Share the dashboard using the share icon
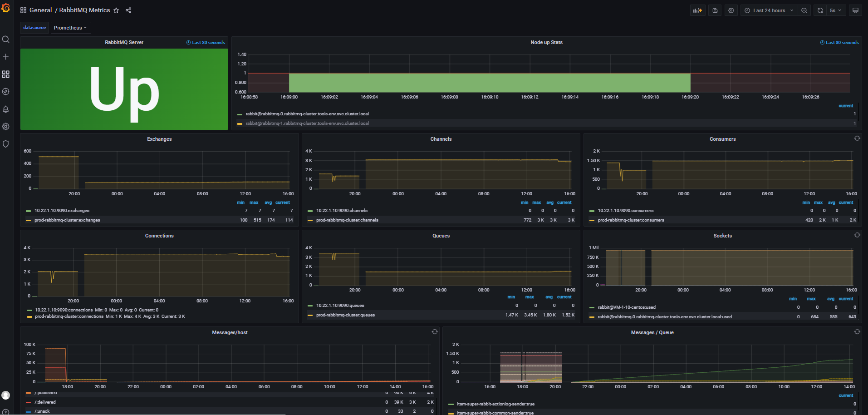868x415 pixels. 128,10
